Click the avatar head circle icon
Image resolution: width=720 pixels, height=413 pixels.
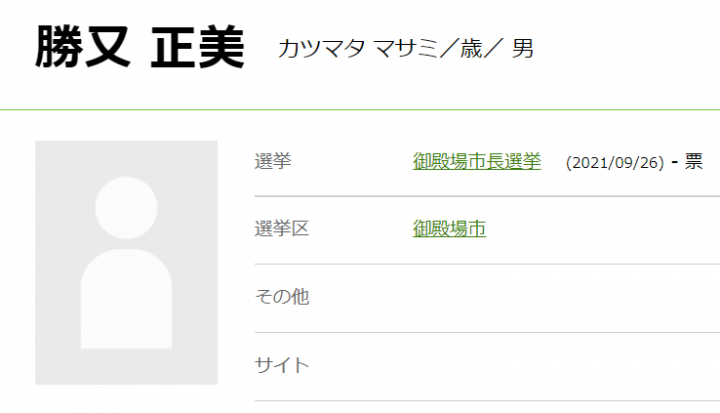(126, 207)
